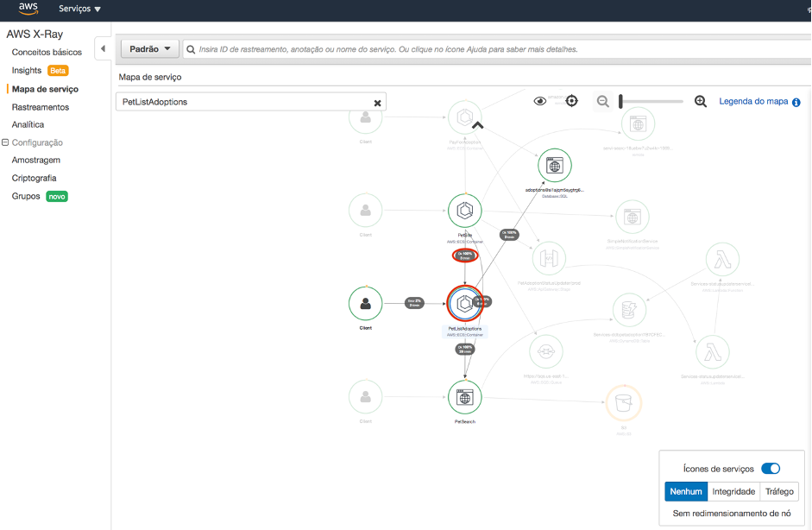Click the zoom out magnifier icon
This screenshot has width=812, height=530.
(x=603, y=102)
